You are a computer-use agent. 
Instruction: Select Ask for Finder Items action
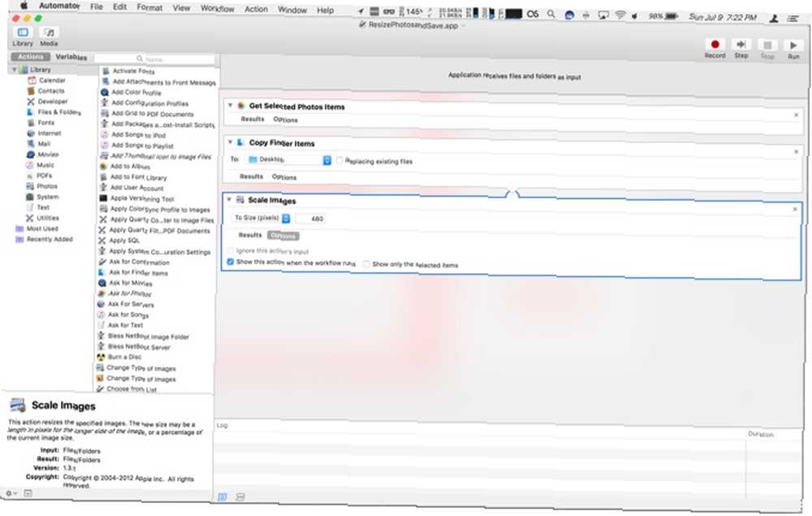138,272
